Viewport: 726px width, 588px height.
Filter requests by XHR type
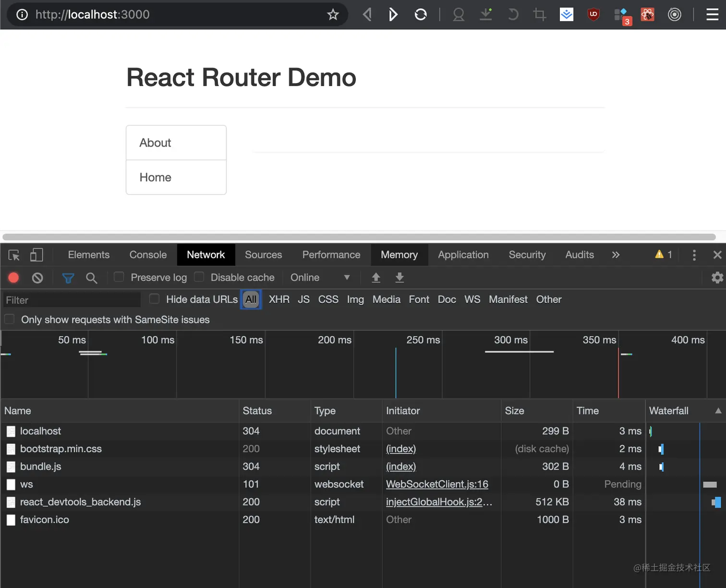[279, 299]
